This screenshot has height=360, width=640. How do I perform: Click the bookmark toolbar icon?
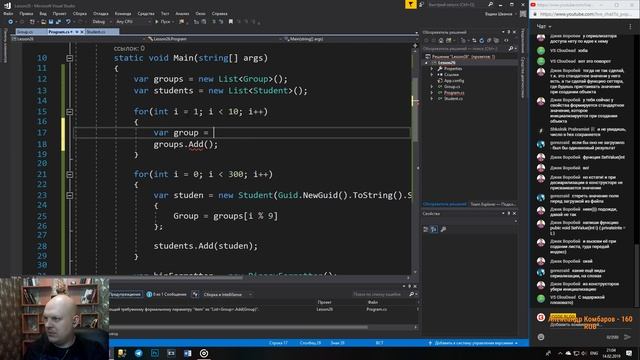pyautogui.click(x=231, y=22)
